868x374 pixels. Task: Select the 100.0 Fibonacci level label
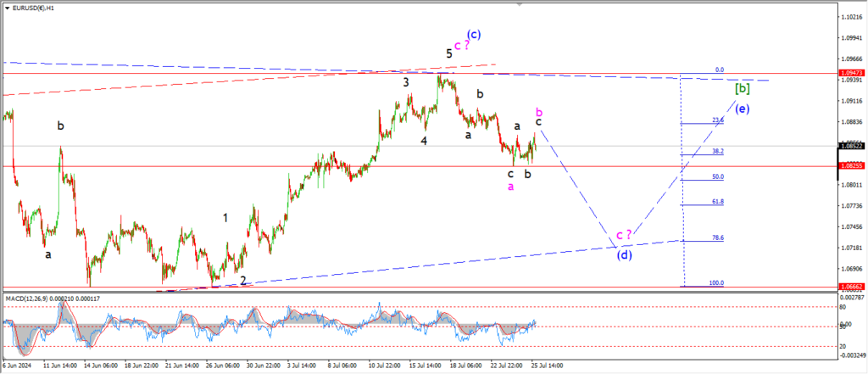tap(716, 283)
